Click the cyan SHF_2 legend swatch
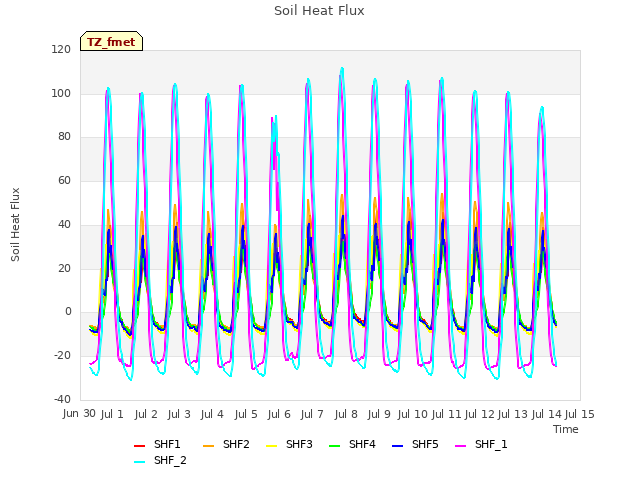Image resolution: width=640 pixels, height=480 pixels. click(x=140, y=462)
